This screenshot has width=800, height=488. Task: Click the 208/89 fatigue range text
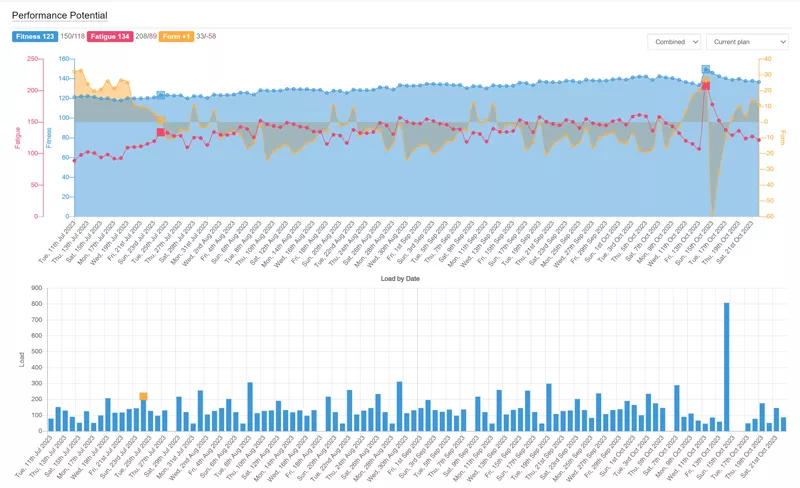pyautogui.click(x=146, y=36)
